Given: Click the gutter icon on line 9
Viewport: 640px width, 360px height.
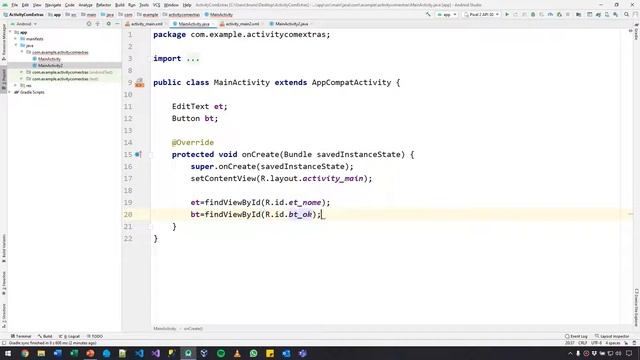Looking at the screenshot, I should 140,83.
